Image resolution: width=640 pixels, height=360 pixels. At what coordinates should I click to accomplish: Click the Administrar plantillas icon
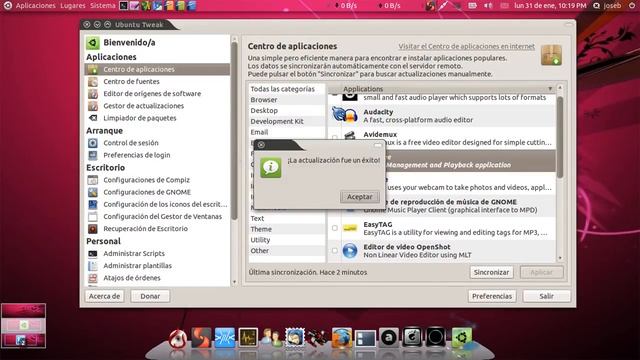pos(93,266)
